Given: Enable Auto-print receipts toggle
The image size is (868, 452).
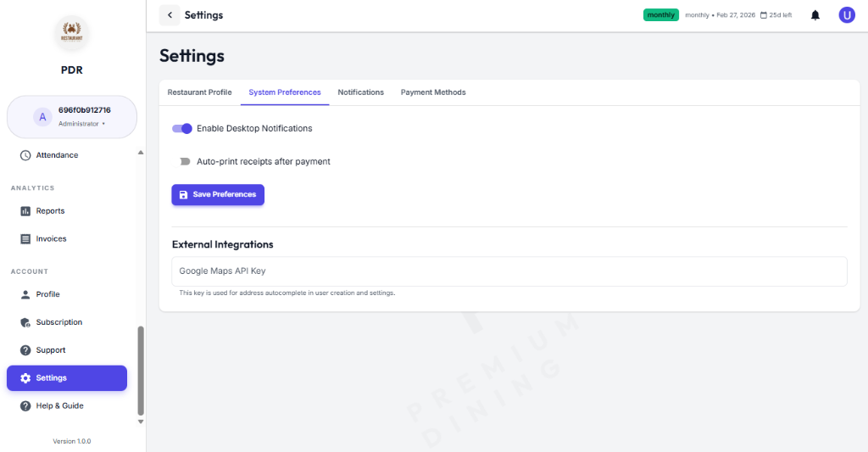Looking at the screenshot, I should pos(184,161).
